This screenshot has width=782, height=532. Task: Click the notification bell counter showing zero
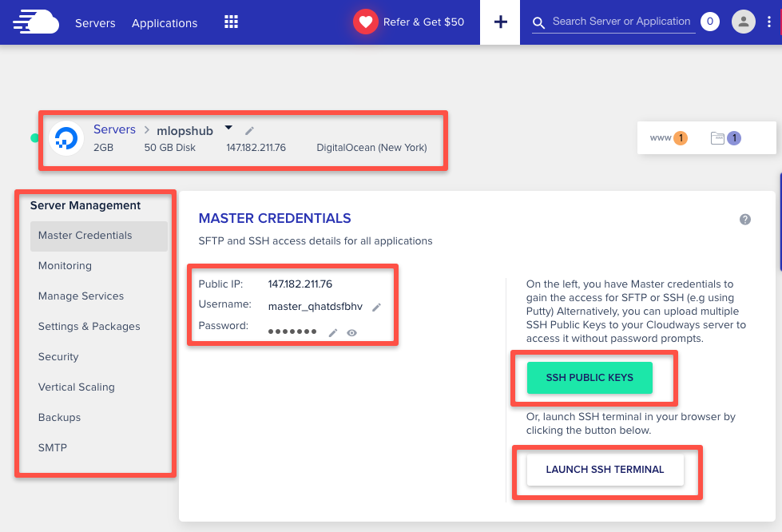709,21
